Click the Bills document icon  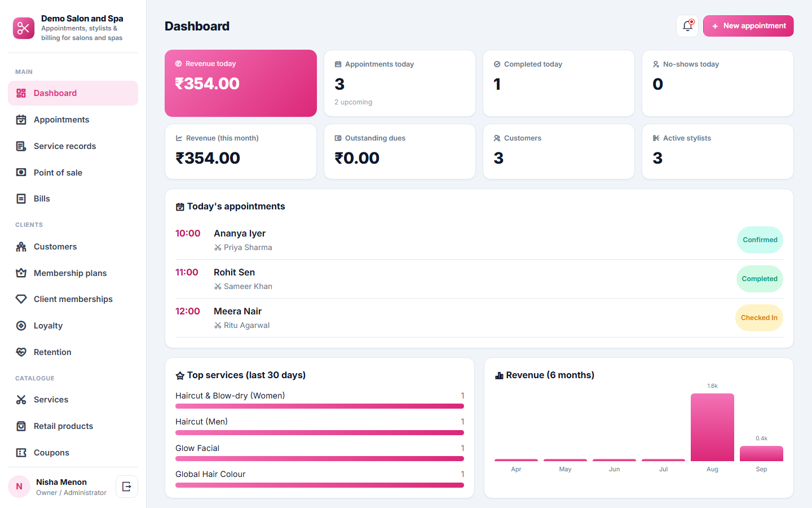(x=21, y=199)
